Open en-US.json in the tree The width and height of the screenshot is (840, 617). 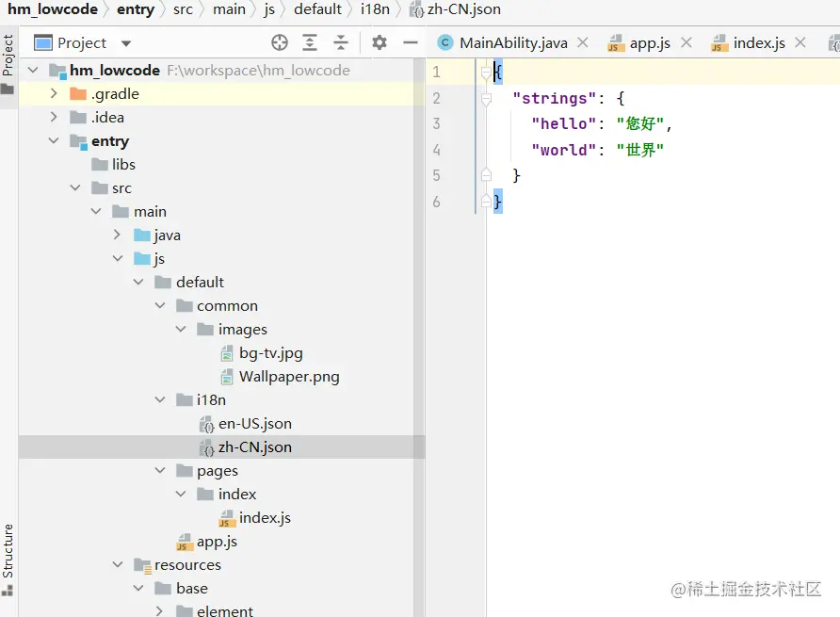tap(255, 424)
